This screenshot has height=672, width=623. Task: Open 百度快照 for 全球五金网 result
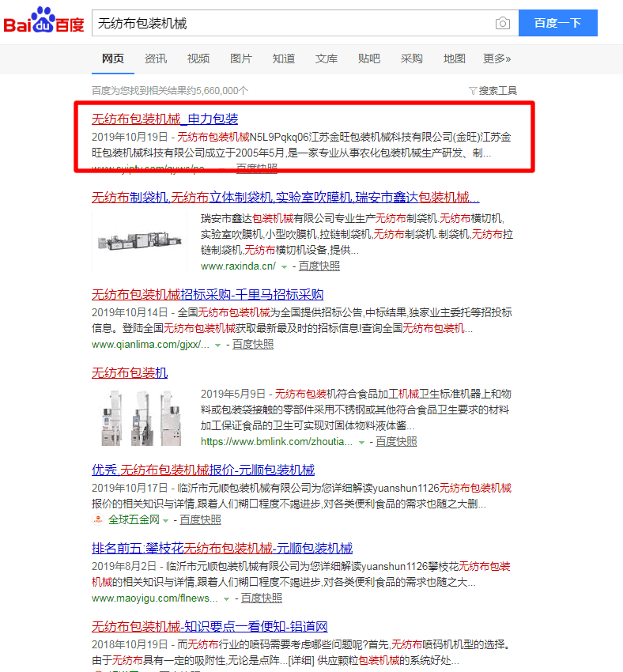click(201, 520)
